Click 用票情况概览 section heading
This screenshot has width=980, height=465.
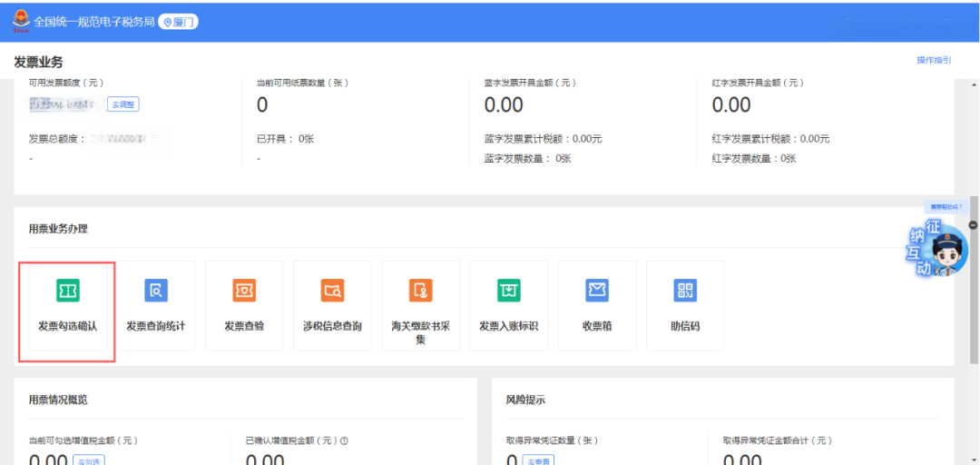point(58,400)
